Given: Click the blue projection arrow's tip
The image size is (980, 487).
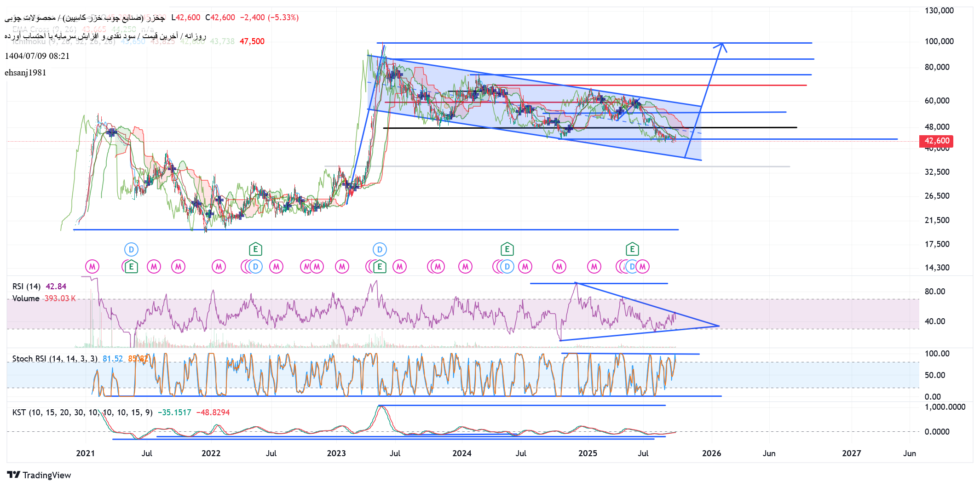Looking at the screenshot, I should click(722, 44).
